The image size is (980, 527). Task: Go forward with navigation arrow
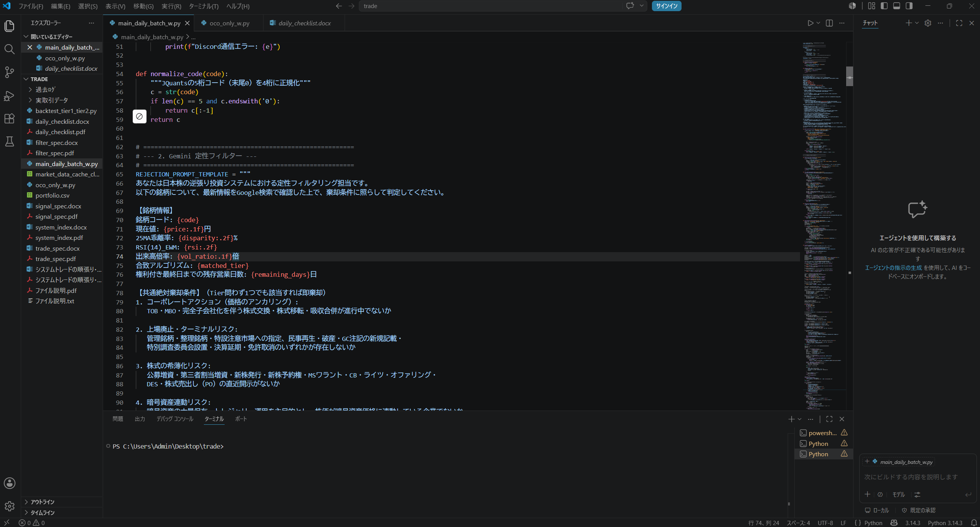[352, 6]
